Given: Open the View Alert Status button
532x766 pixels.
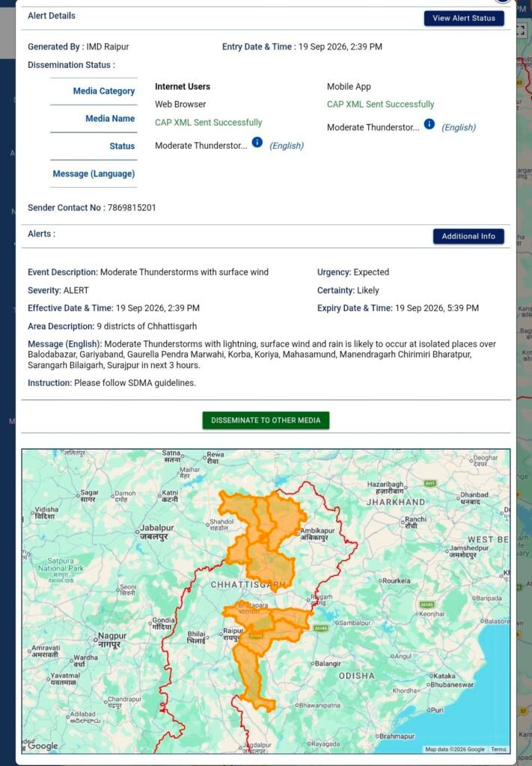Looking at the screenshot, I should 464,18.
